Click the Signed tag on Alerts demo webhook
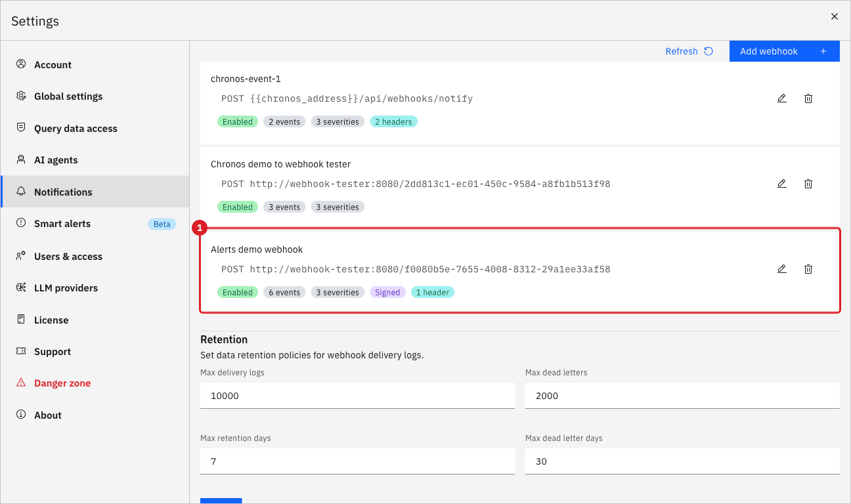Image resolution: width=851 pixels, height=504 pixels. point(387,293)
